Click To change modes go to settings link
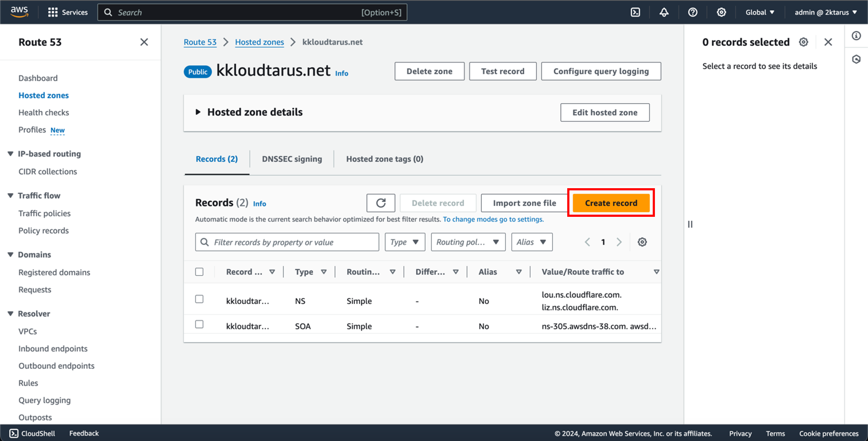Viewport: 868px width, 441px height. [x=493, y=219]
